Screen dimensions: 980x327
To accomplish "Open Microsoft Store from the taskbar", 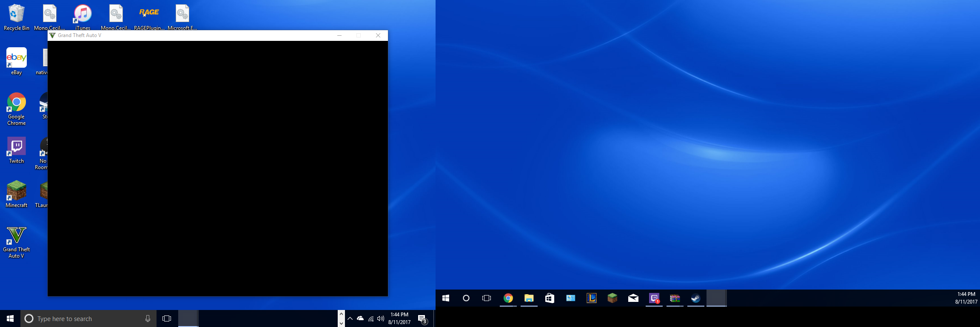I will (x=550, y=298).
